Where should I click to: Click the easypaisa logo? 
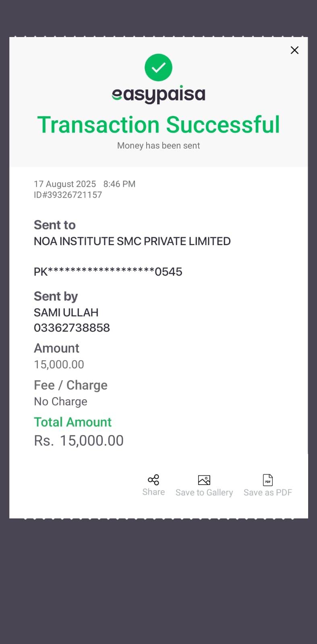pos(158,95)
